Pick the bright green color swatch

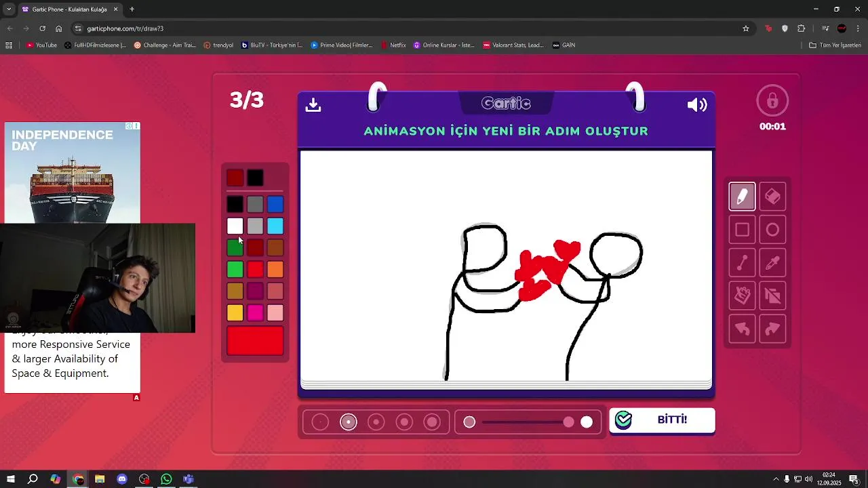tap(235, 269)
